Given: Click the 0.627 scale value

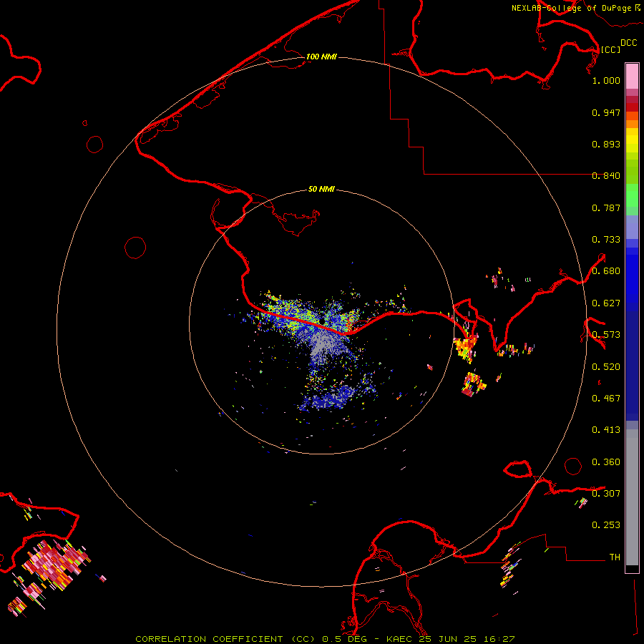Looking at the screenshot, I should coord(606,303).
